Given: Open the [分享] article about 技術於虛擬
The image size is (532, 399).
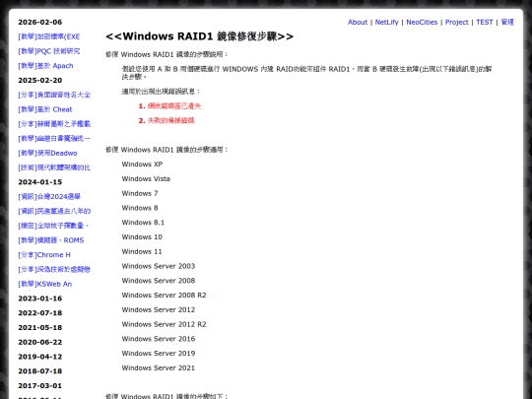Looking at the screenshot, I should [54, 269].
